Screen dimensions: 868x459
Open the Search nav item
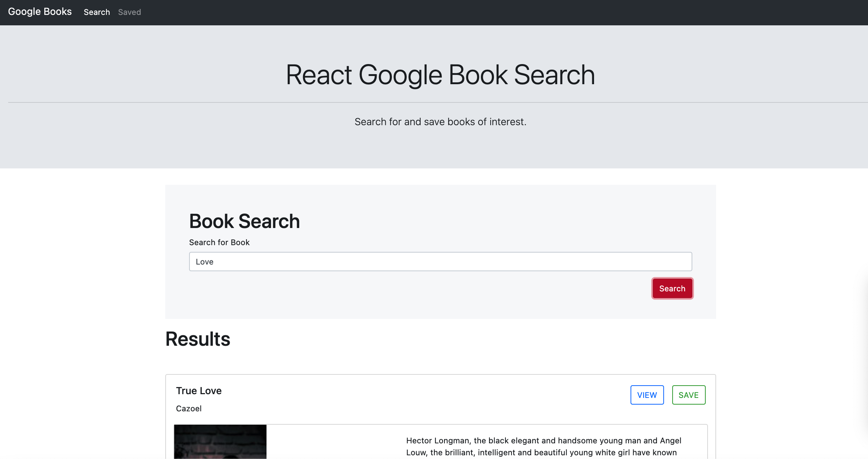pyautogui.click(x=97, y=12)
